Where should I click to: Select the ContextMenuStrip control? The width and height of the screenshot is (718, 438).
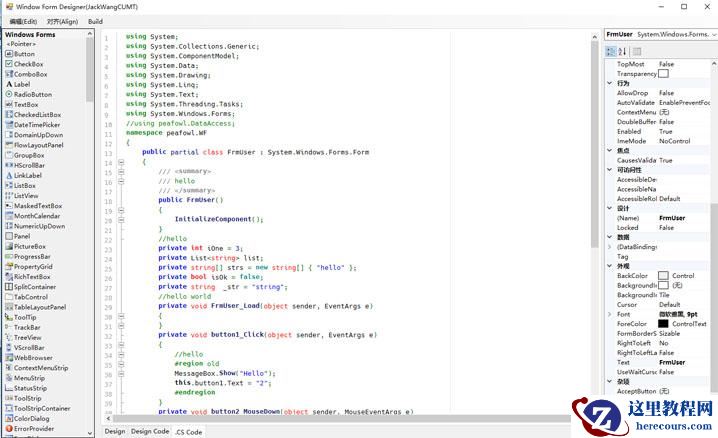point(36,368)
